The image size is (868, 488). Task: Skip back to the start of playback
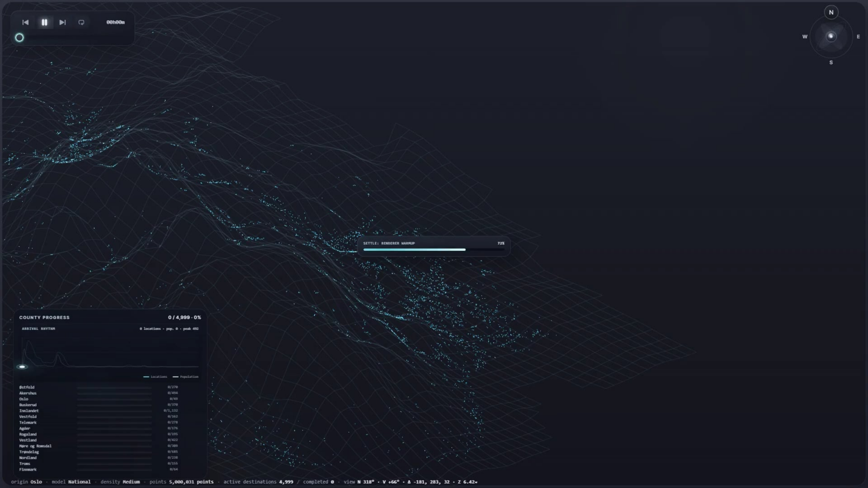coord(25,23)
